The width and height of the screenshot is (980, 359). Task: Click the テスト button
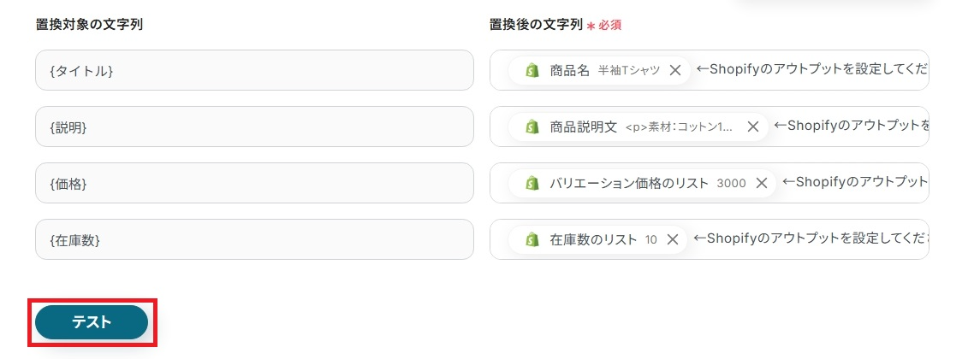[92, 322]
